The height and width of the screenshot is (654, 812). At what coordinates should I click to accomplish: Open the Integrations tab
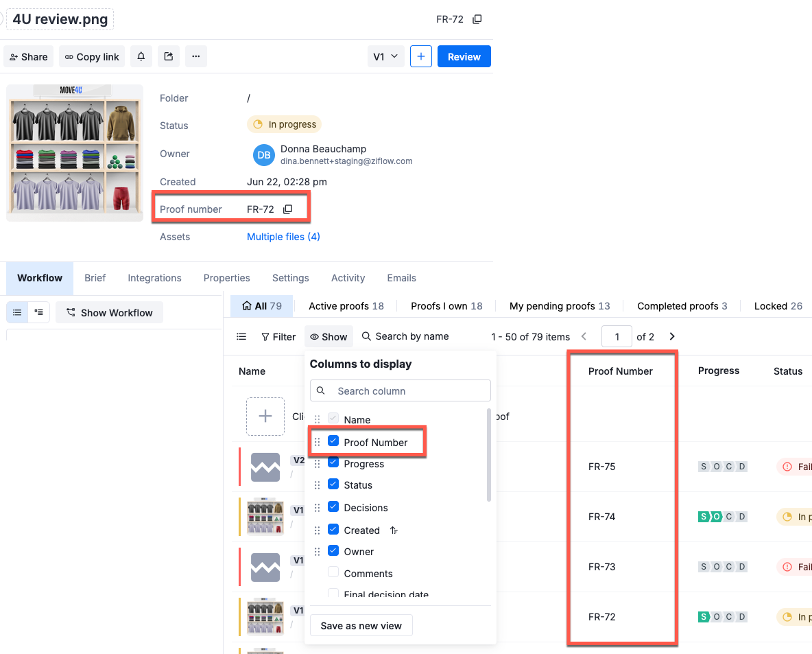(155, 279)
